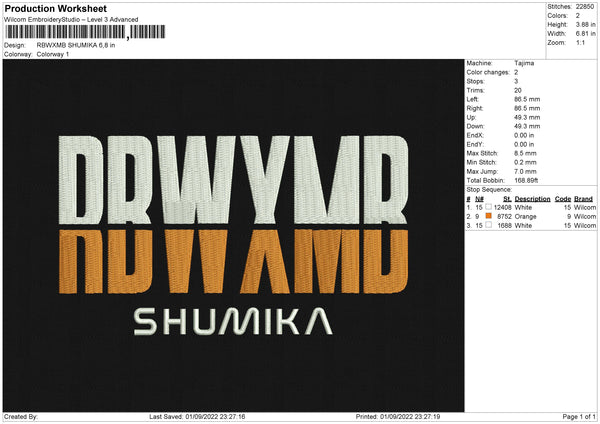Click the Width value '6.81 in'
600x424 pixels.
[585, 34]
